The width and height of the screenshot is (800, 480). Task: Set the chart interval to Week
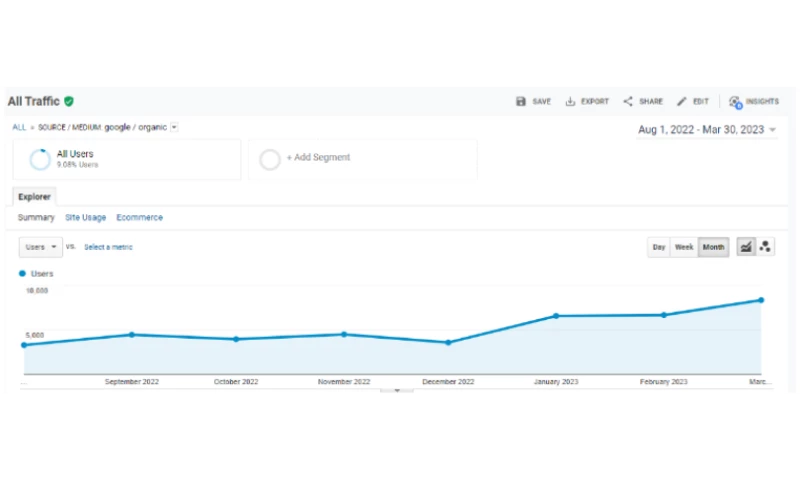pyautogui.click(x=684, y=247)
